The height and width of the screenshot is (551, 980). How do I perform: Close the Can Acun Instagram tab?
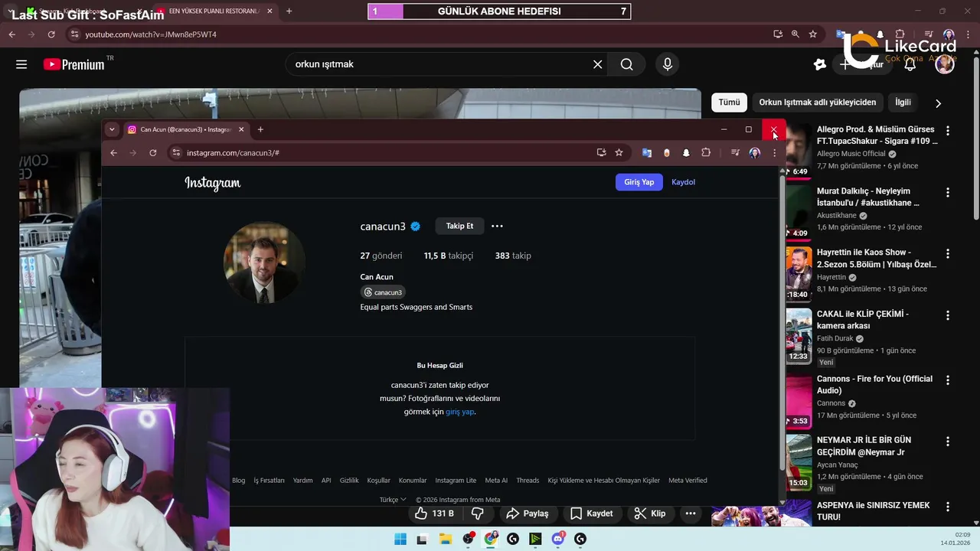[x=241, y=129]
